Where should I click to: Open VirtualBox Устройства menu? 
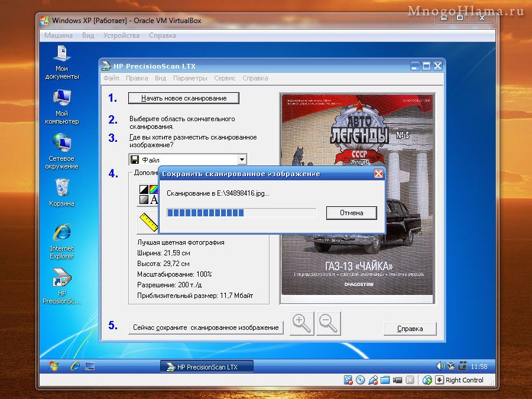click(x=121, y=35)
